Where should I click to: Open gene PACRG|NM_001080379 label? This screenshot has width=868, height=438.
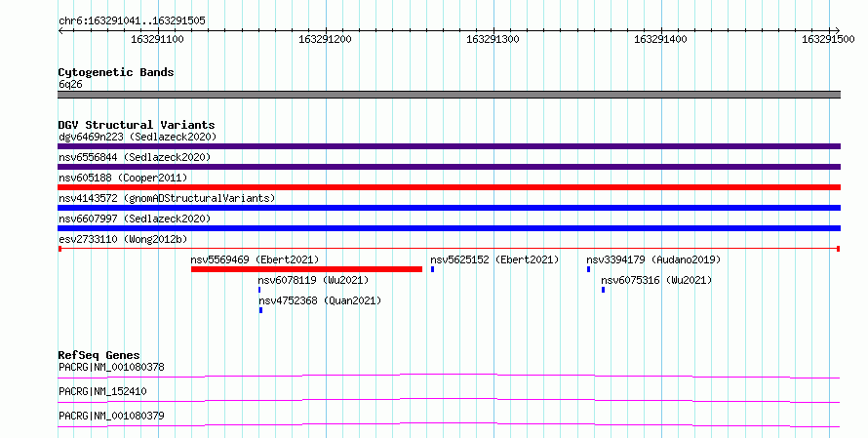111,416
